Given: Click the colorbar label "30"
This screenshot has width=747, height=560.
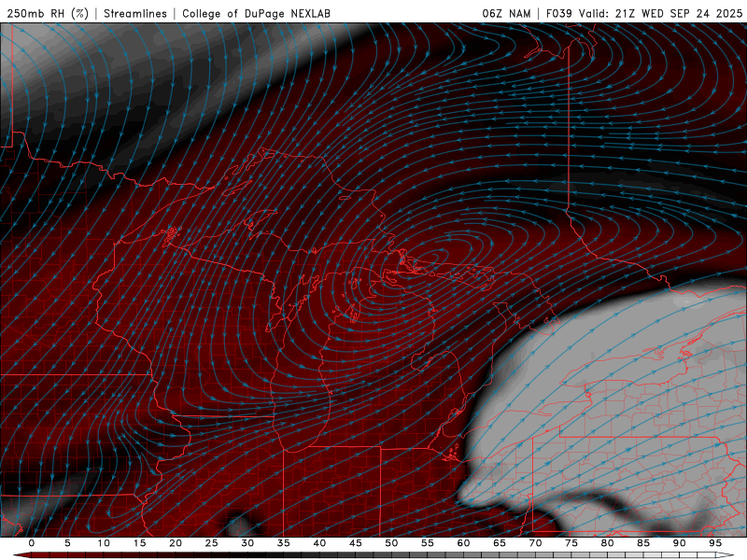Looking at the screenshot, I should 247,543.
